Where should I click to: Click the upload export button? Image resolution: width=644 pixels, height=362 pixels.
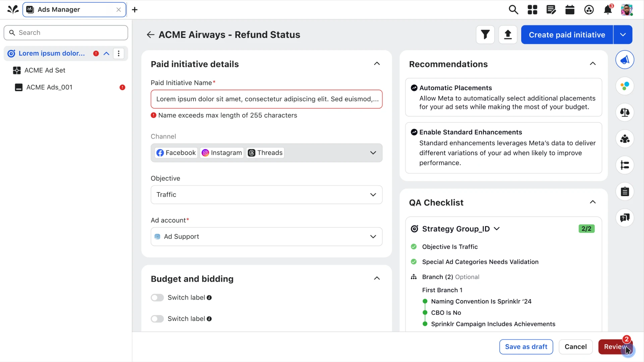click(x=508, y=35)
